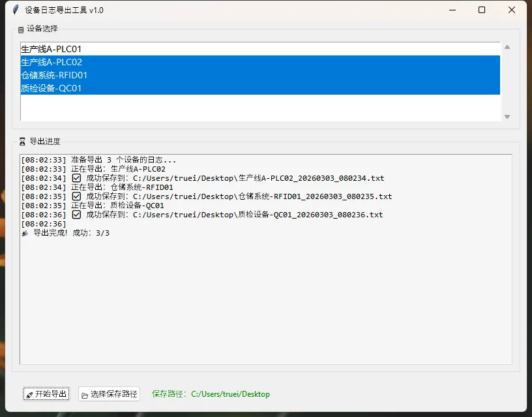Click device list scrollbar up arrow
The height and width of the screenshot is (417, 532).
(507, 47)
